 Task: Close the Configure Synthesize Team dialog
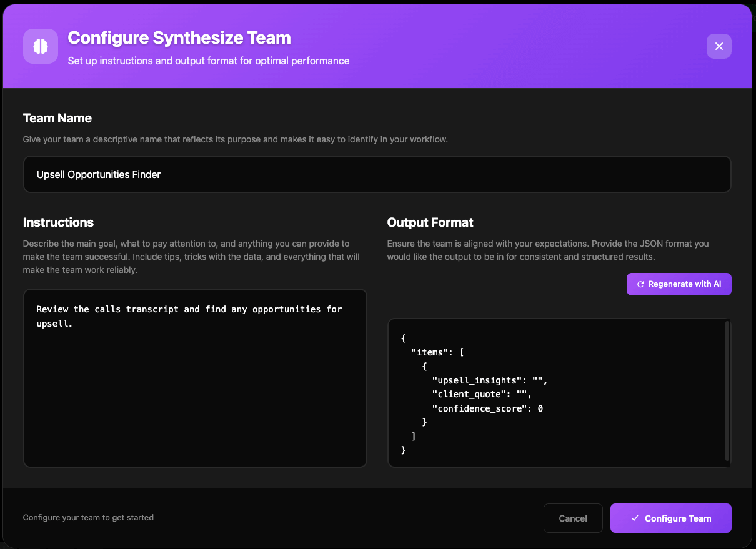coord(719,46)
